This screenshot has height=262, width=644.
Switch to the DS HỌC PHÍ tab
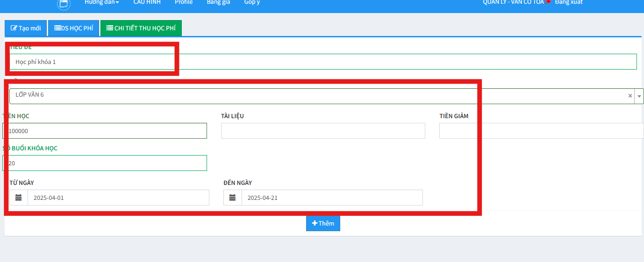tap(73, 28)
